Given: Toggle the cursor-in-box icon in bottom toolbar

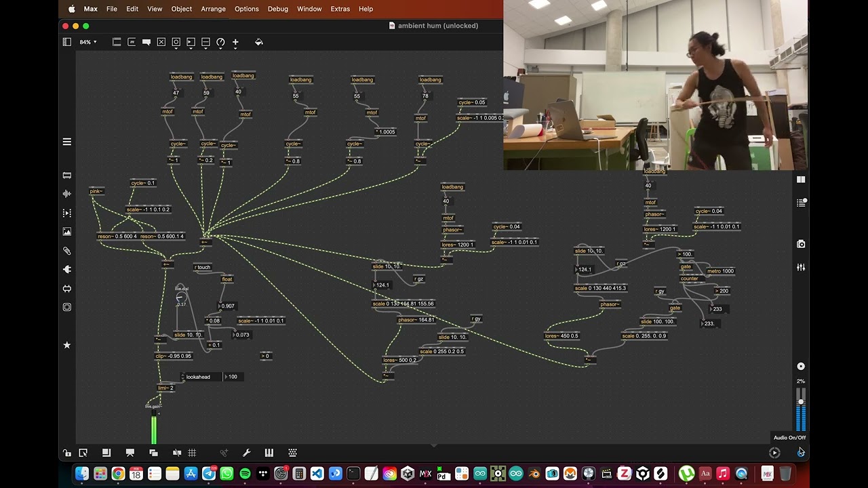Looking at the screenshot, I should tap(83, 453).
